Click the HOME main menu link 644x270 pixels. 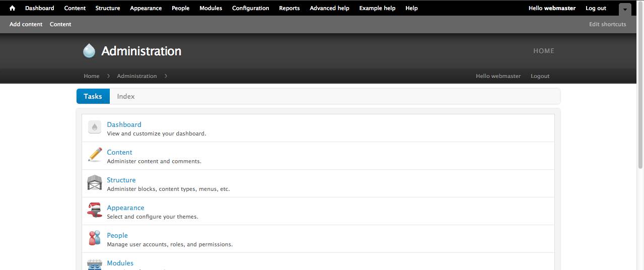[x=543, y=51]
